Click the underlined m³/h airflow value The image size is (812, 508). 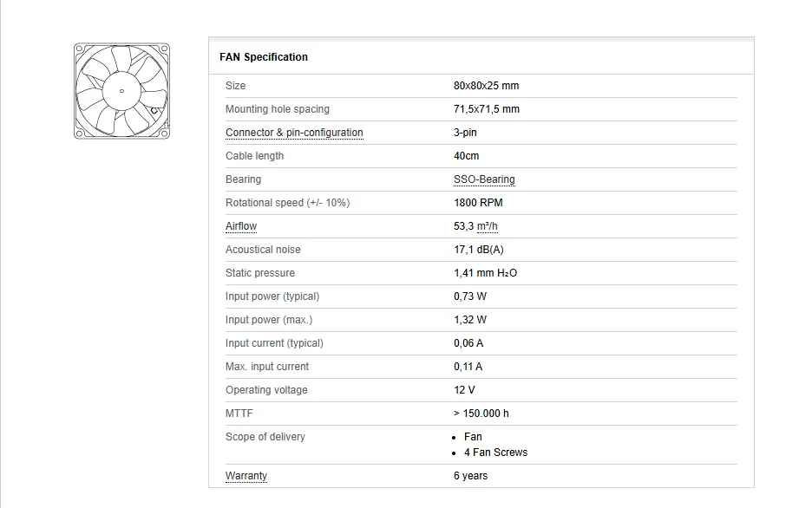point(475,226)
